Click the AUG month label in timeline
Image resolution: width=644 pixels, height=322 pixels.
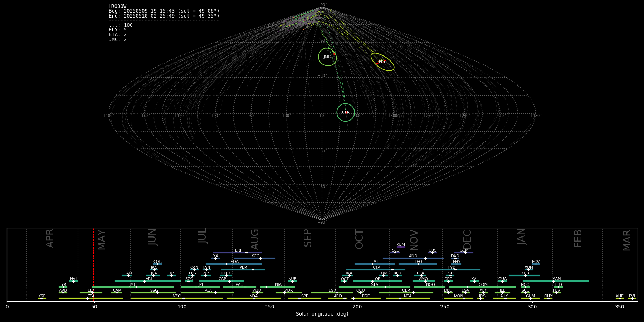click(255, 240)
